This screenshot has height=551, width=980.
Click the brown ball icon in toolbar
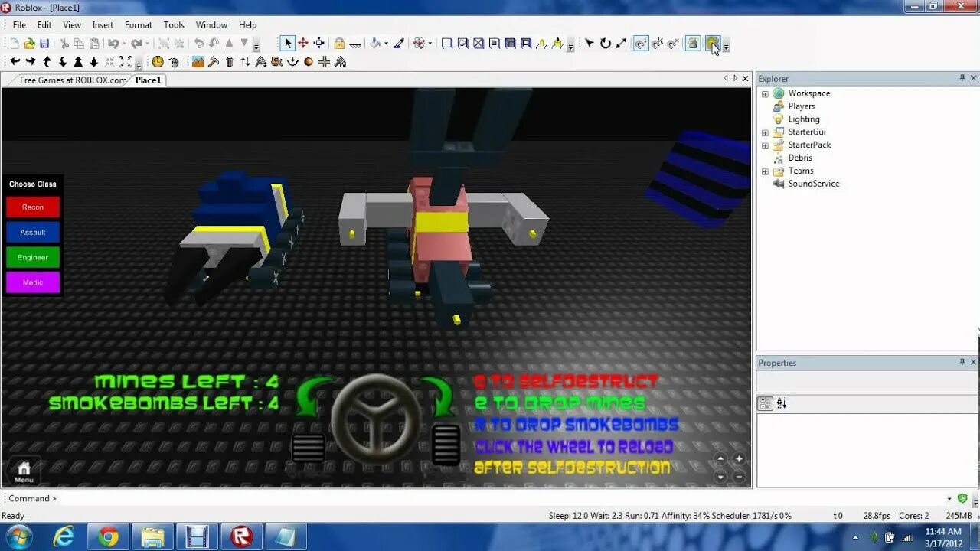(309, 62)
